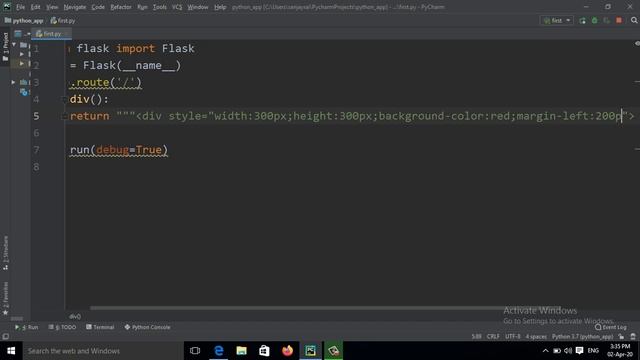Image resolution: width=640 pixels, height=360 pixels.
Task: Click '4 spaces' indent setting
Action: (x=536, y=337)
